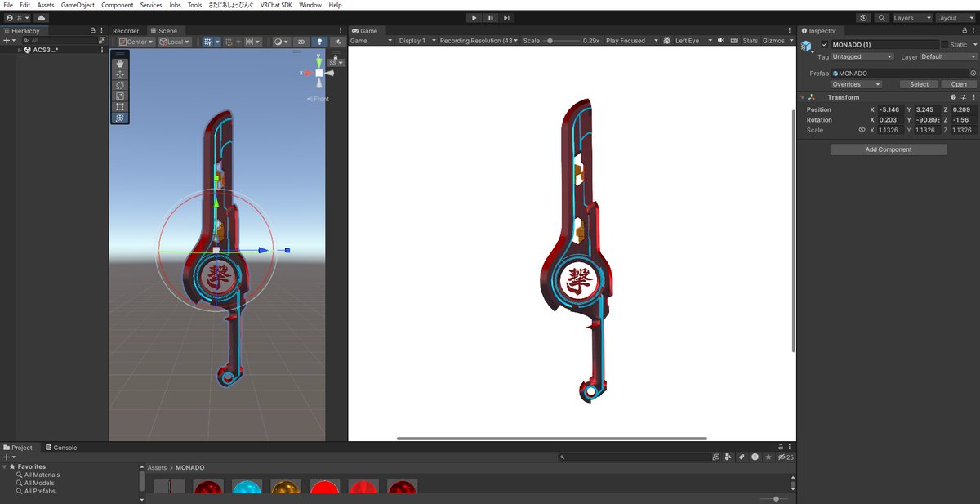Click the Play button

(474, 17)
